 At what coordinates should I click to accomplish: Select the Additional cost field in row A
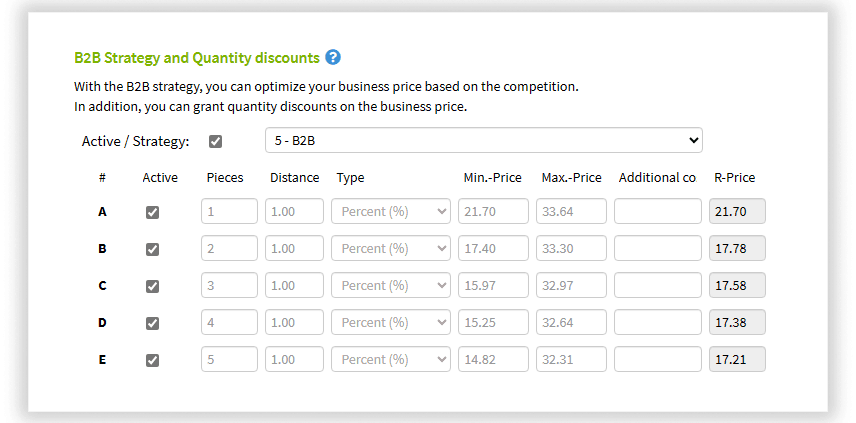[658, 211]
